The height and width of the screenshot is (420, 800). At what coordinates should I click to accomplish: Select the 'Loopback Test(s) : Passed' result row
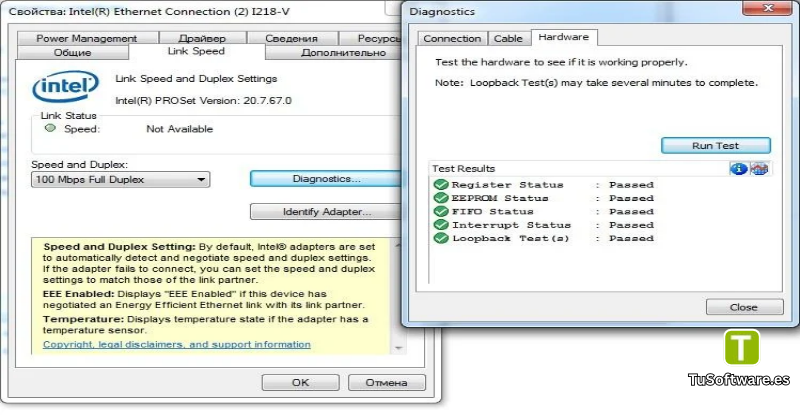544,238
